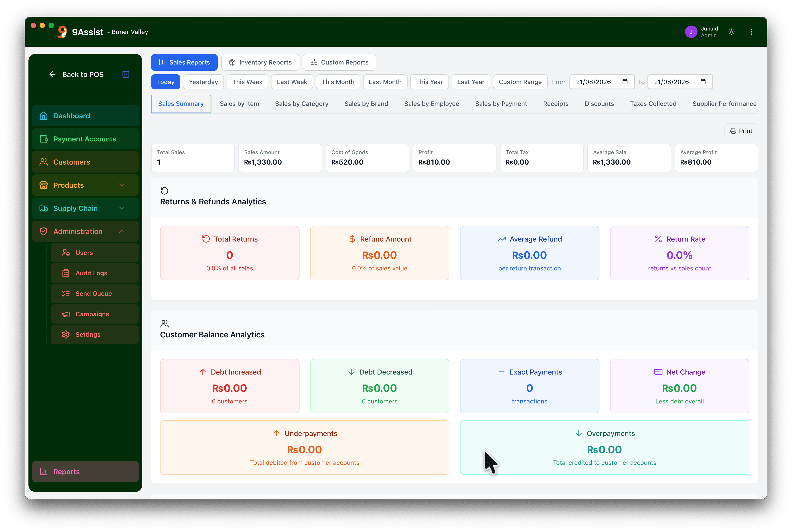This screenshot has width=792, height=532.
Task: Select the Last Week range
Action: (x=292, y=82)
